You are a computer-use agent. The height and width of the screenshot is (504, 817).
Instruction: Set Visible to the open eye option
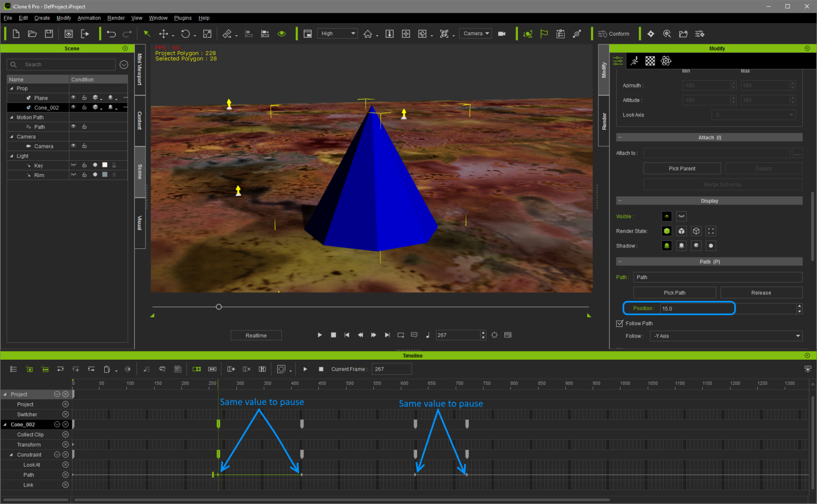tap(667, 216)
